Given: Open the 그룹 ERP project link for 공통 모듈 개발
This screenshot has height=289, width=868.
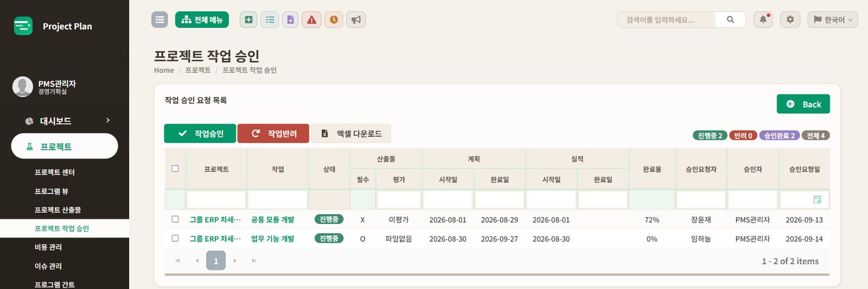Looking at the screenshot, I should point(215,220).
